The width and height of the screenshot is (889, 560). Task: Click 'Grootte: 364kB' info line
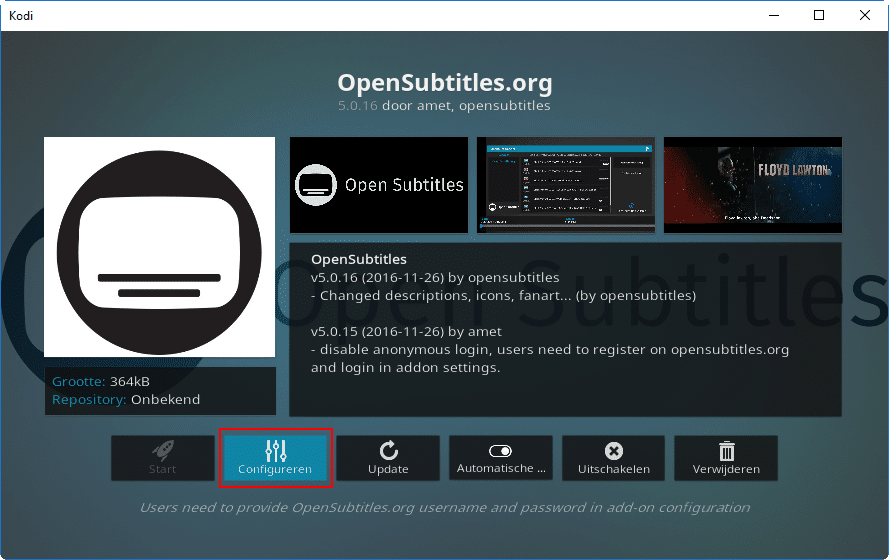(101, 381)
